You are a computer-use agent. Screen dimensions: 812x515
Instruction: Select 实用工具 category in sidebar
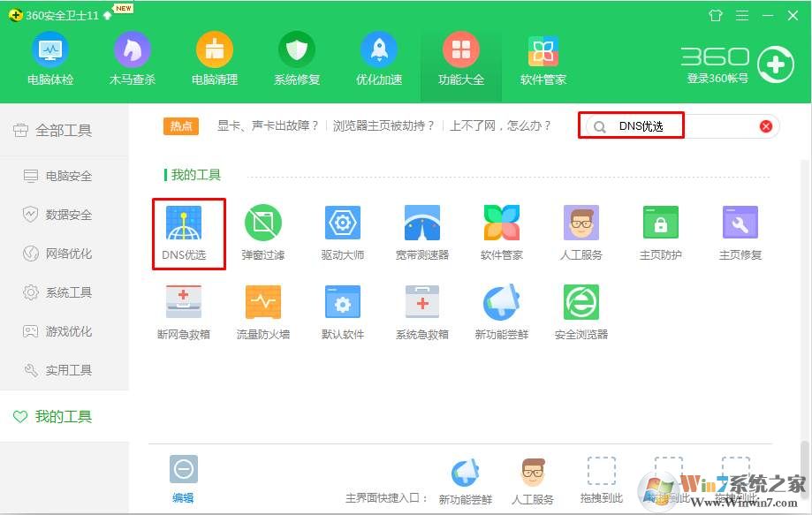click(64, 370)
